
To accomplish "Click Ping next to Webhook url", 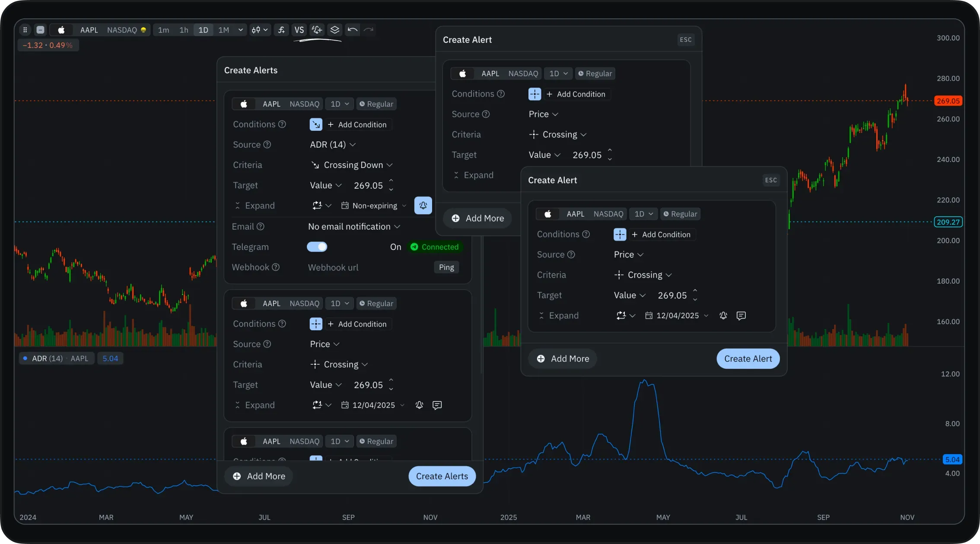I will pyautogui.click(x=446, y=267).
